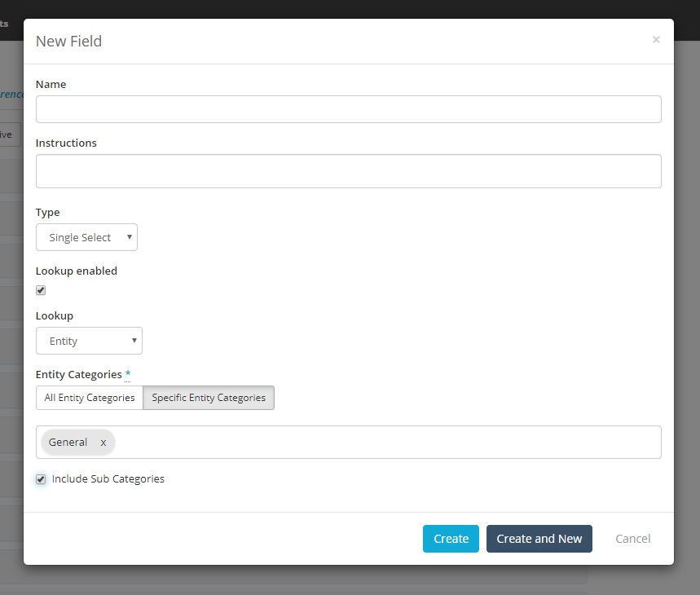Disable Include Sub Categories

[x=41, y=479]
